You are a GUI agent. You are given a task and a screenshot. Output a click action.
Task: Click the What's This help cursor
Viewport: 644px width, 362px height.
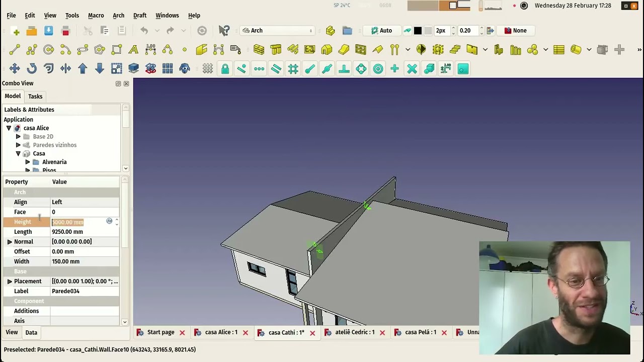tap(224, 31)
